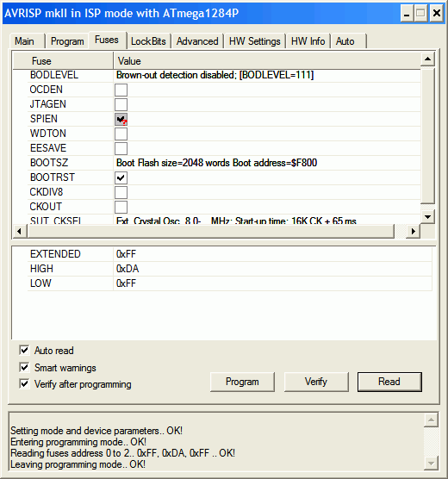The height and width of the screenshot is (479, 448).
Task: Select the SPIEN fuse name
Action: click(44, 119)
